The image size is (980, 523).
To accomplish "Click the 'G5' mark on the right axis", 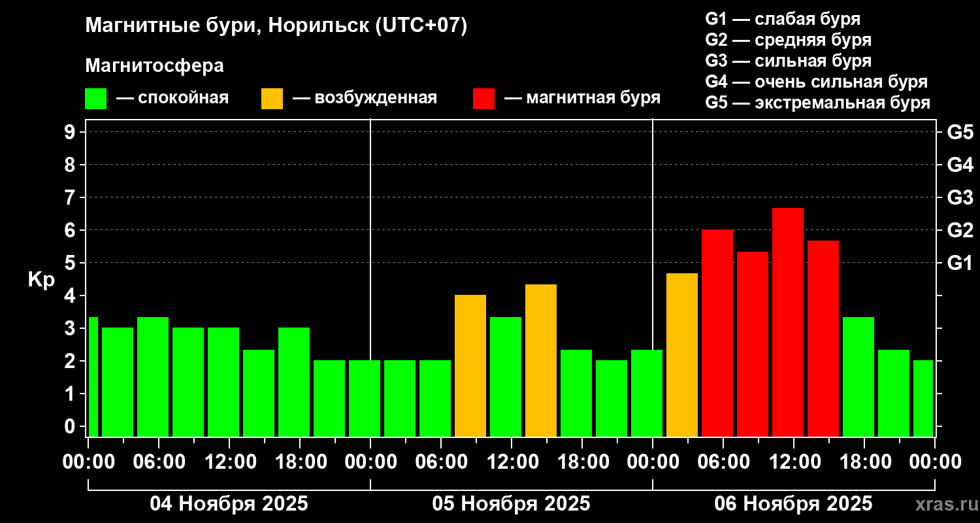I will click(x=960, y=132).
